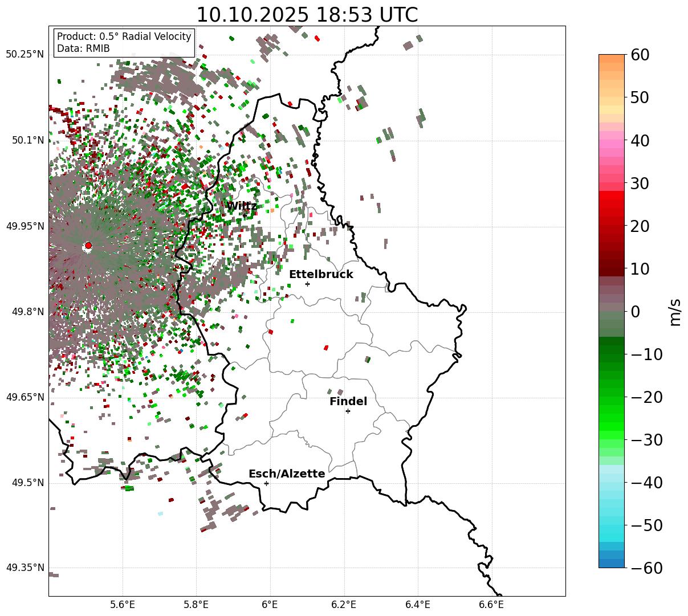This screenshot has height=616, width=688.
Task: Click the colorbar label 10
Action: pos(641,268)
